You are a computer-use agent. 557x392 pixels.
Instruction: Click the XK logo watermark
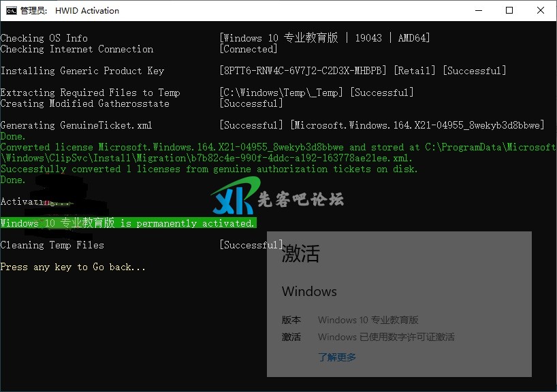233,197
